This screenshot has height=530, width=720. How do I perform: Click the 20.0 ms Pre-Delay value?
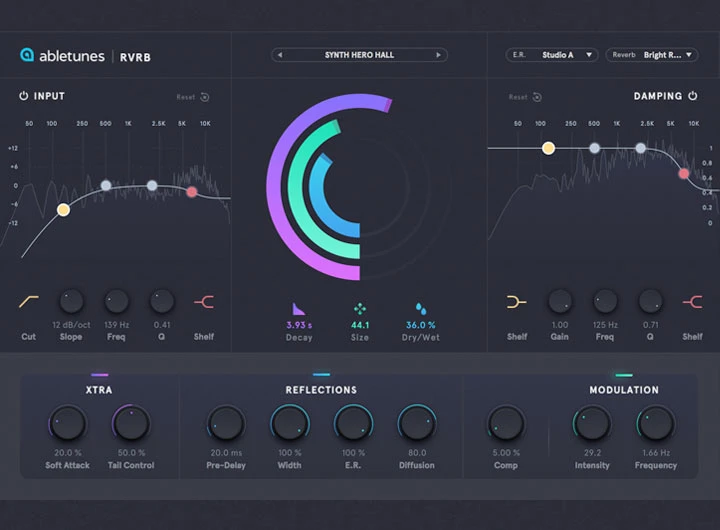click(x=226, y=452)
